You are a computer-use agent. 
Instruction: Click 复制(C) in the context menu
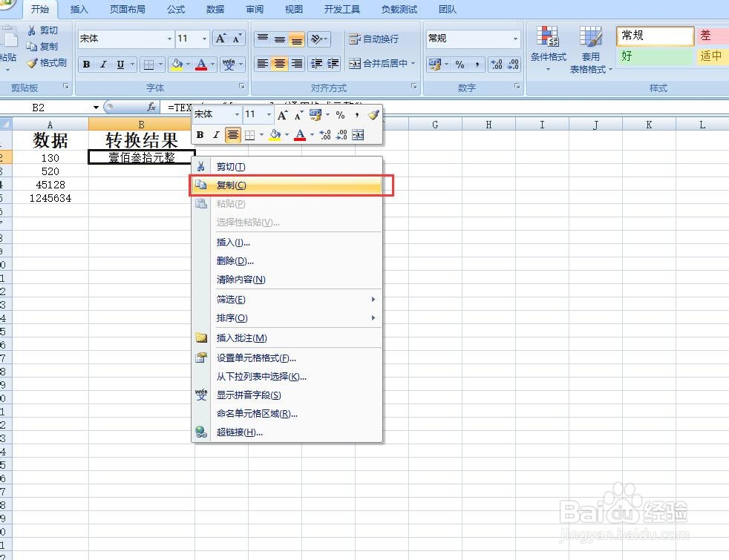coord(287,185)
